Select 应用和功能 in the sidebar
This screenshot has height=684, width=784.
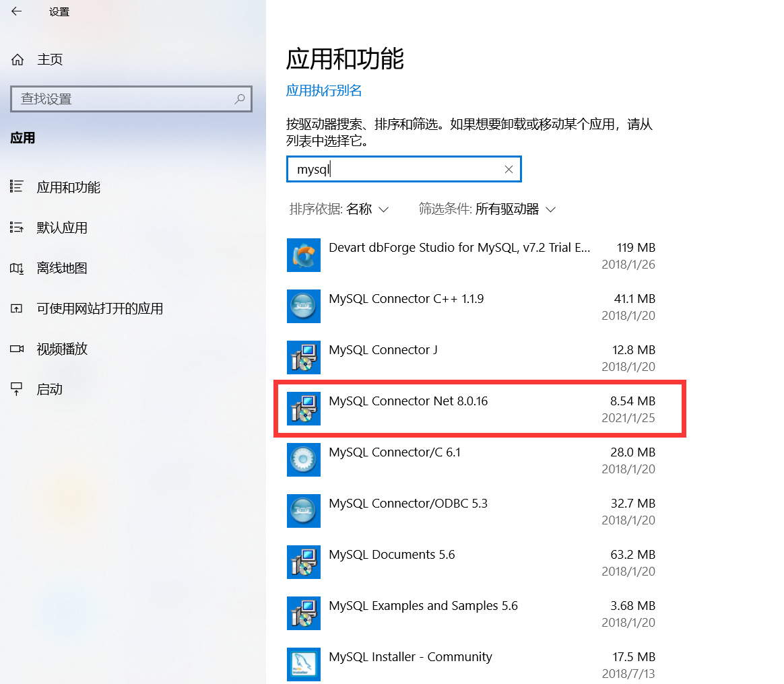pos(69,187)
